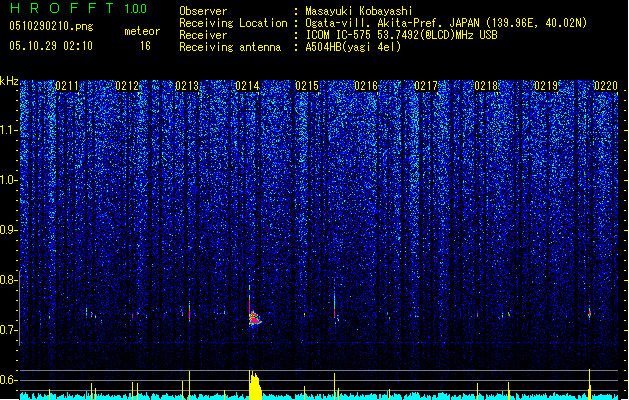Click the 1.0 frequency axis label

8,180
